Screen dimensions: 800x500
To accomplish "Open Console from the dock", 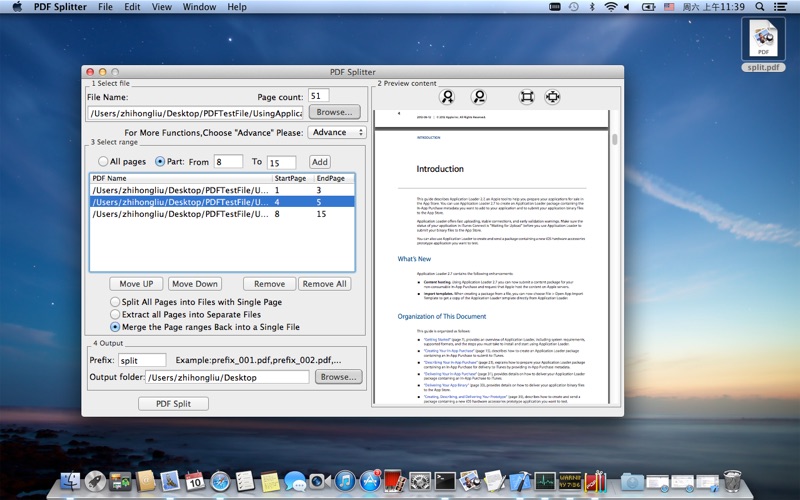I will pyautogui.click(x=570, y=481).
